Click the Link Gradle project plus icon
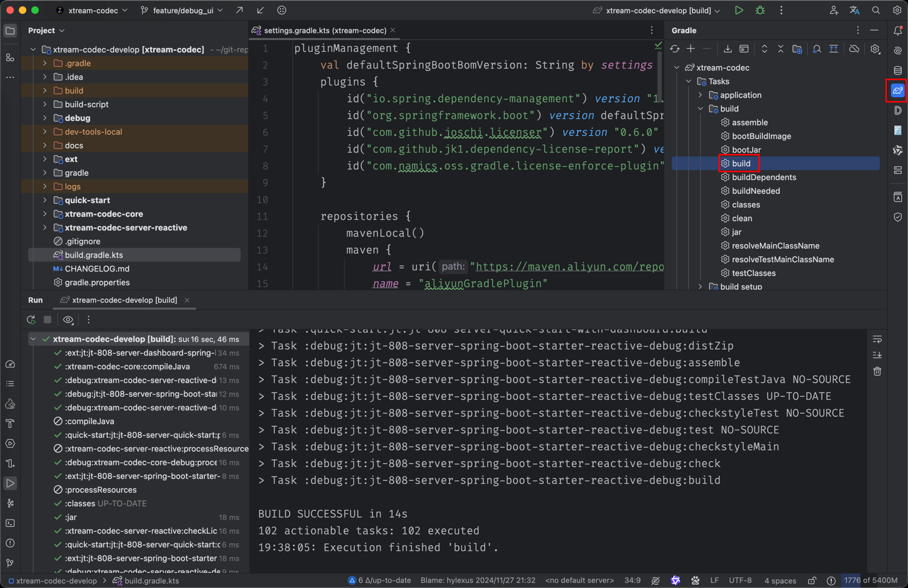Viewport: 908px width, 588px height. pos(691,49)
